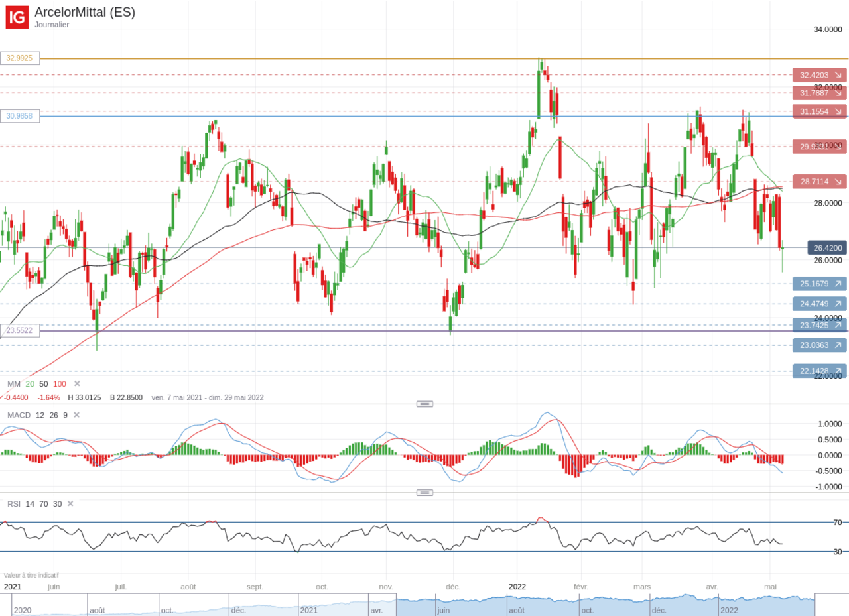Click the 30.9858 horizontal line label
849x616 pixels.
point(20,116)
